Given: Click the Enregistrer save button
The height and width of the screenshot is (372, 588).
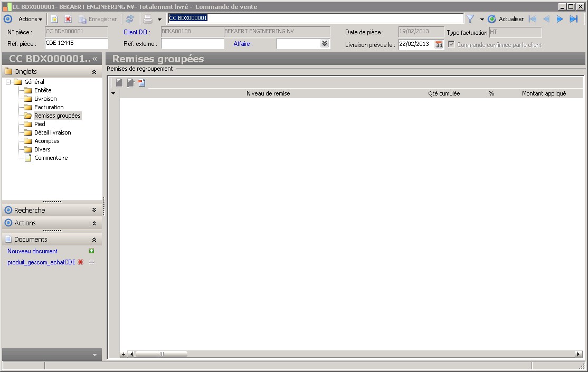Looking at the screenshot, I should [98, 19].
